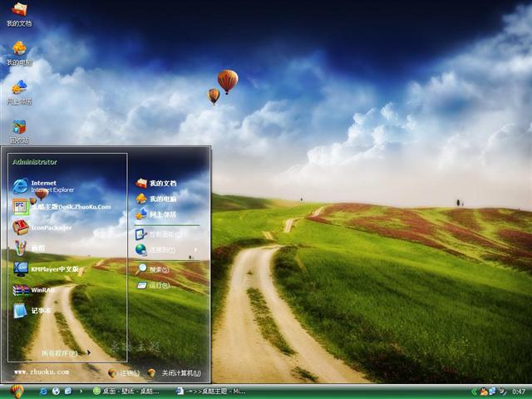
Task: Click the globe browser quick launch icon
Action: (x=56, y=392)
